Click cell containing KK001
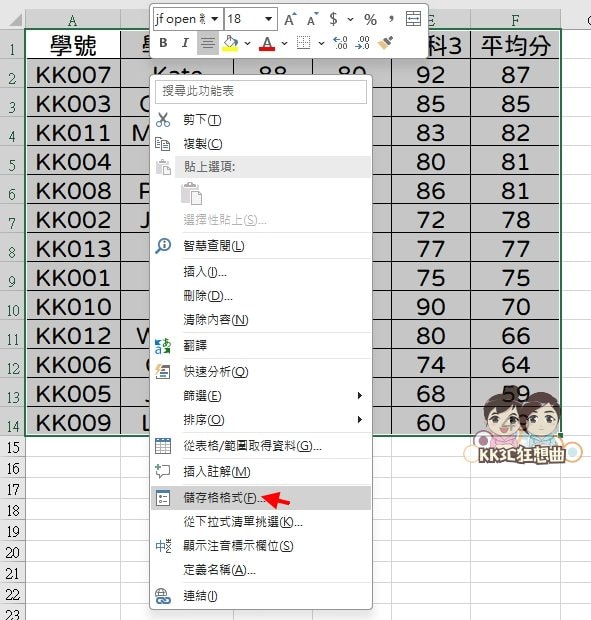The width and height of the screenshot is (591, 620). point(73,278)
